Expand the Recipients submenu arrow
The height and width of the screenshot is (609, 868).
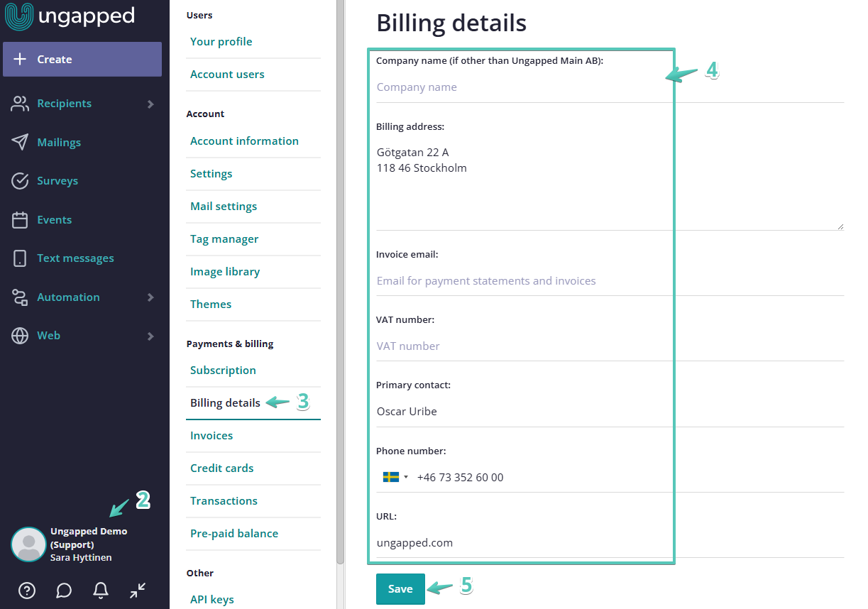tap(150, 104)
